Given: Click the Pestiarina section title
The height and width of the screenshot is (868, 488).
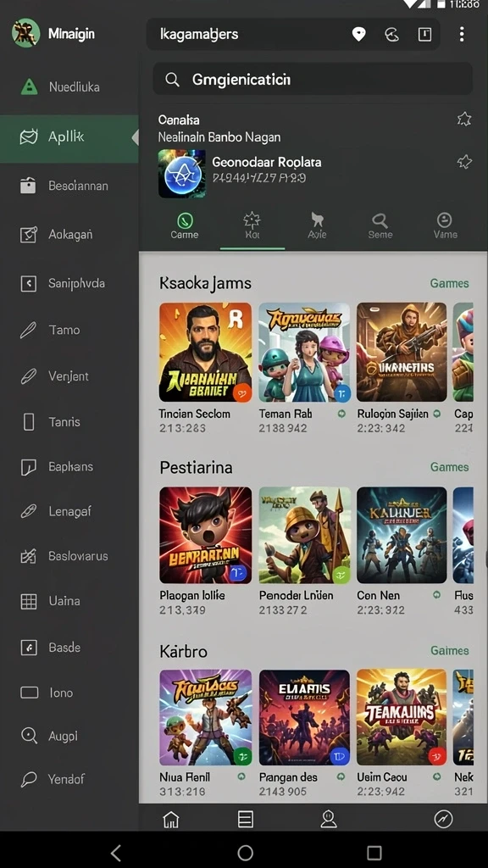Looking at the screenshot, I should coord(196,468).
